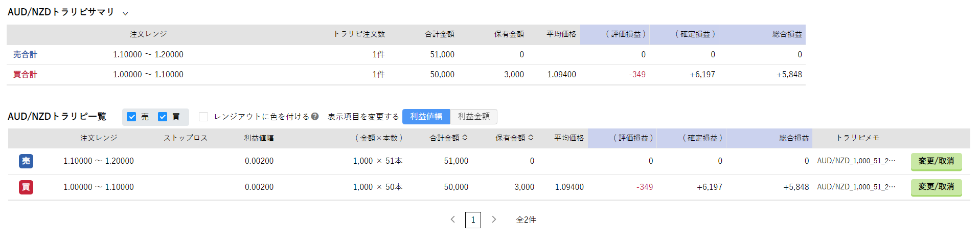Viewport: 980px width, 239px height.
Task: Select the 利益値幅 tab
Action: pyautogui.click(x=426, y=117)
